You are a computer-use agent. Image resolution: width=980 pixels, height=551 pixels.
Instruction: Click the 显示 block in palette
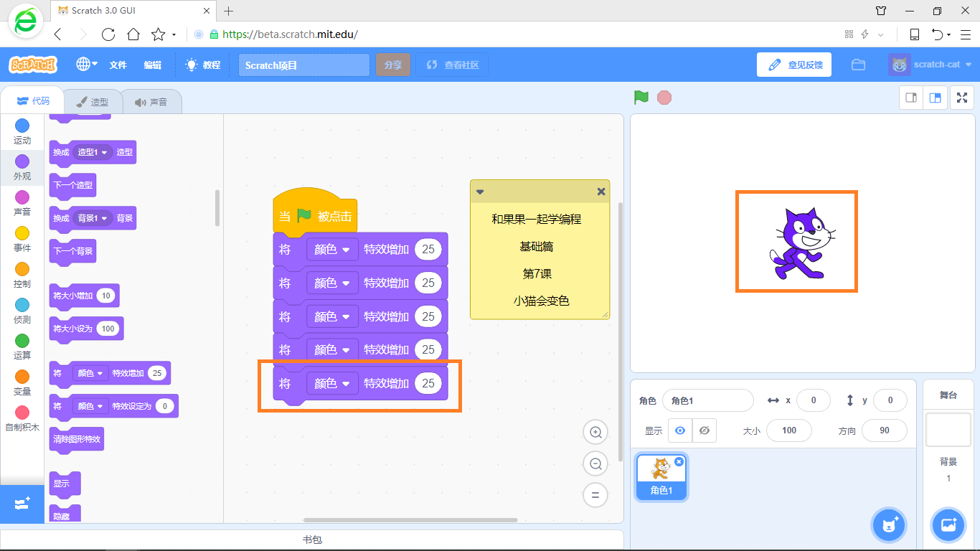65,484
